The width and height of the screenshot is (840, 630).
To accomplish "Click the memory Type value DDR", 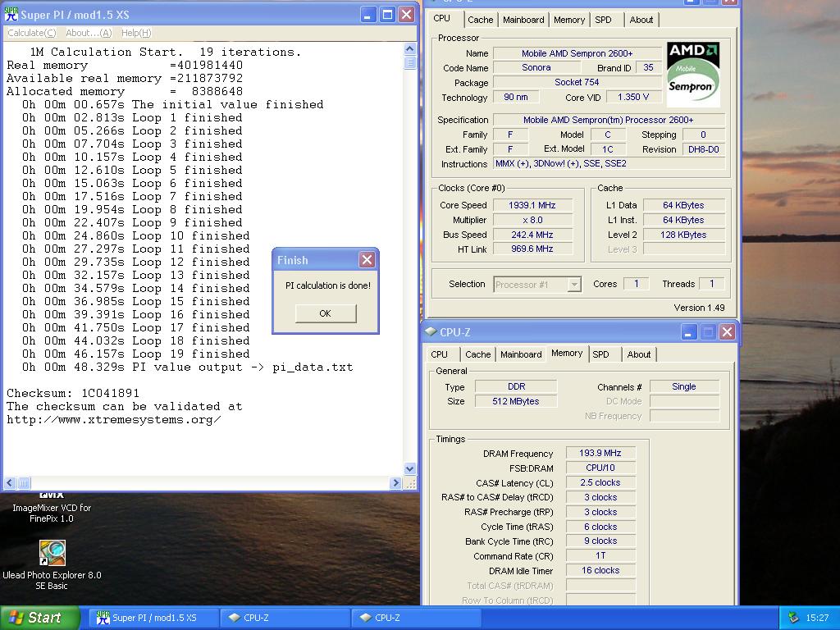I will point(517,386).
